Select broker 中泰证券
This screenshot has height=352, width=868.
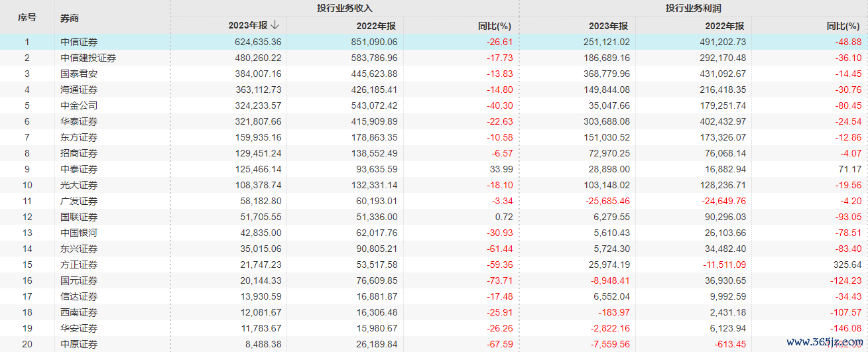coord(79,169)
